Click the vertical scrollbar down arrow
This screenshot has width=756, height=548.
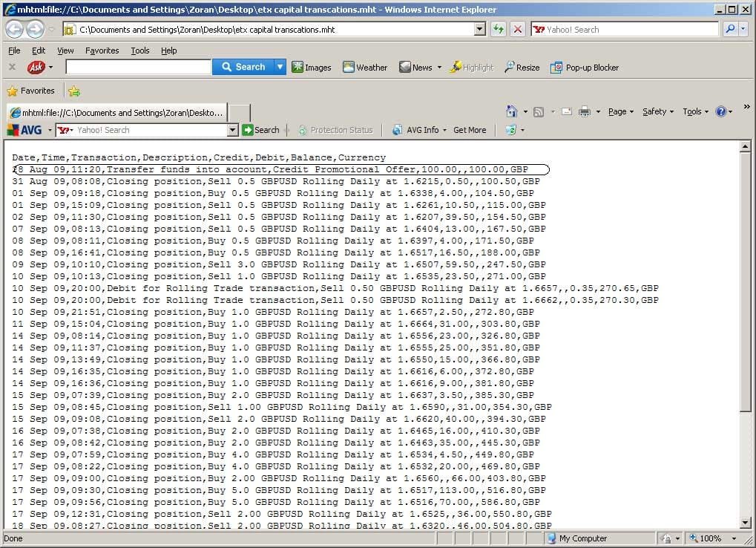pyautogui.click(x=746, y=523)
